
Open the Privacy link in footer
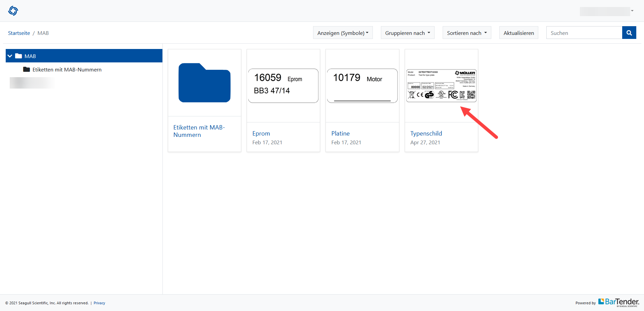click(x=99, y=303)
